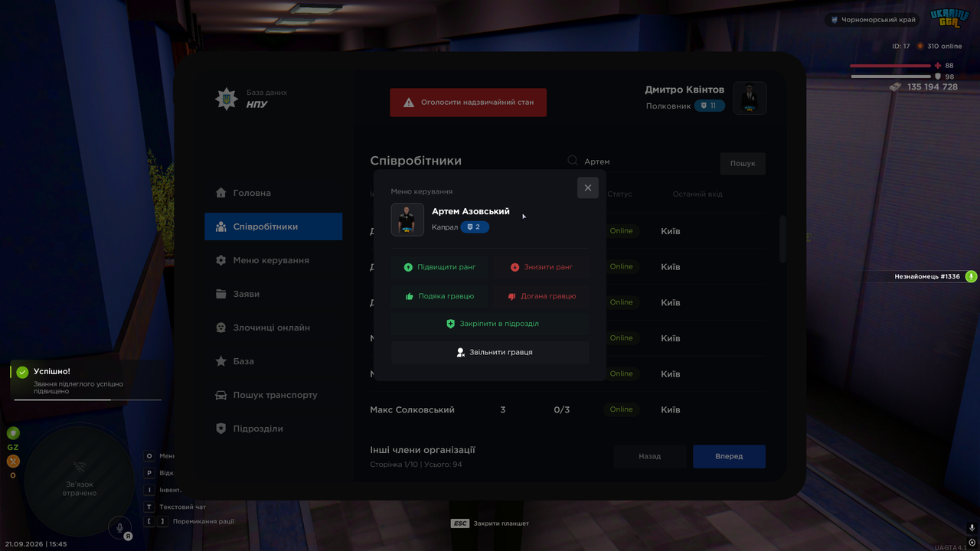This screenshot has width=980, height=551.
Task: Declare emergency with Оголосити надзвичайний стан
Action: 469,102
